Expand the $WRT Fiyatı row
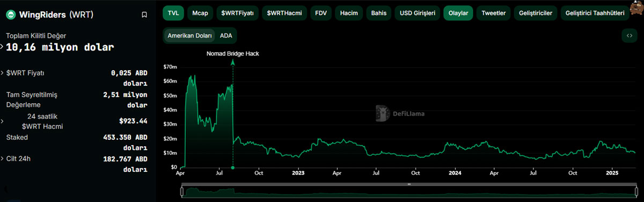Image resolution: width=644 pixels, height=202 pixels. tap(2, 73)
